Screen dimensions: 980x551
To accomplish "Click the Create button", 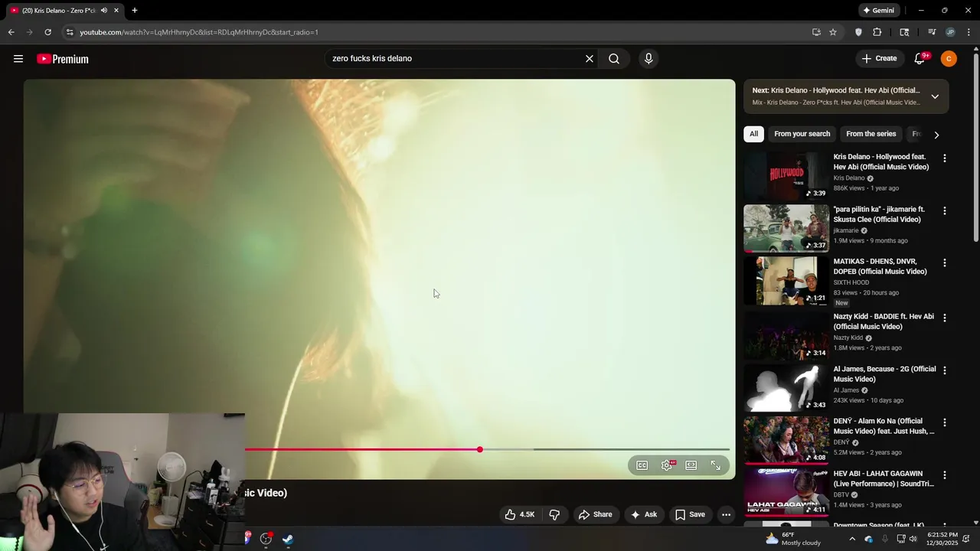I will tap(879, 59).
